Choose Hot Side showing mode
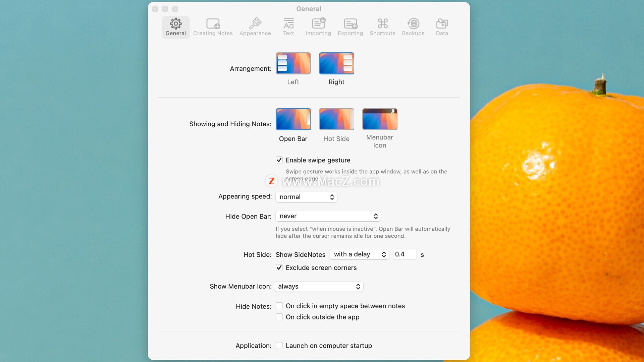The width and height of the screenshot is (644, 362). click(336, 119)
